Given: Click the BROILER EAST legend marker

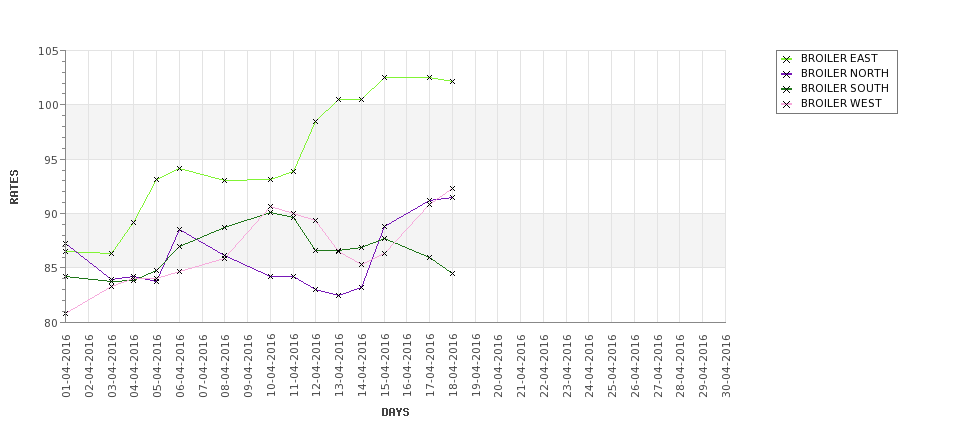Looking at the screenshot, I should coord(787,59).
